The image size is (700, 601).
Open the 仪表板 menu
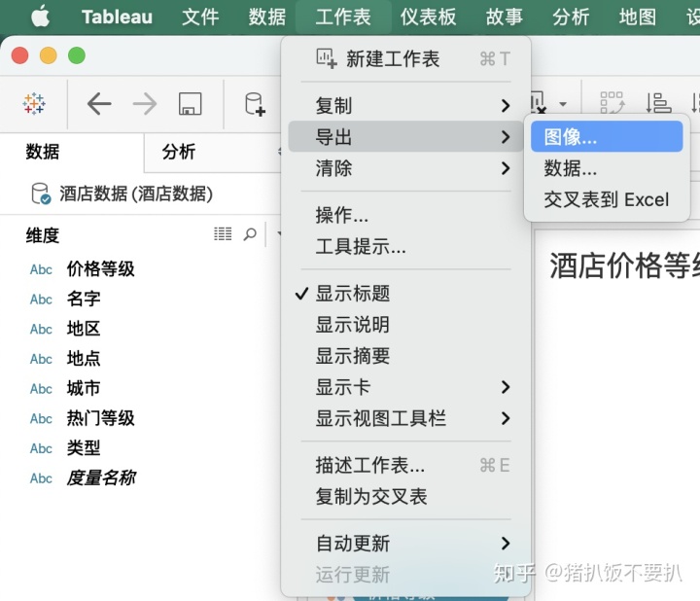click(x=428, y=17)
